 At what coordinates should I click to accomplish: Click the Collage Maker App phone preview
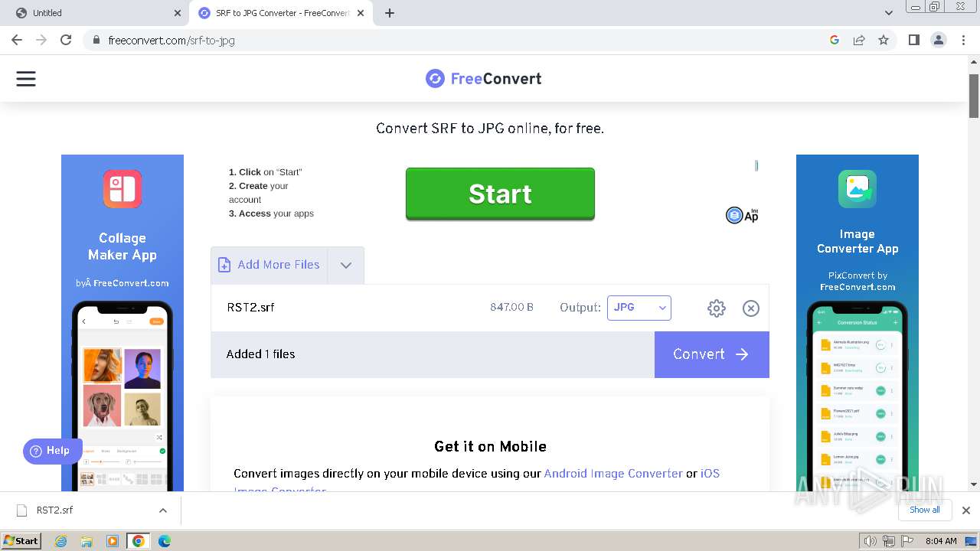[122, 396]
